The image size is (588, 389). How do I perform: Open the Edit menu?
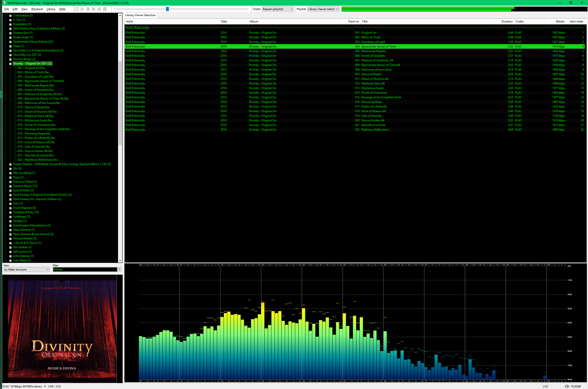pos(15,9)
